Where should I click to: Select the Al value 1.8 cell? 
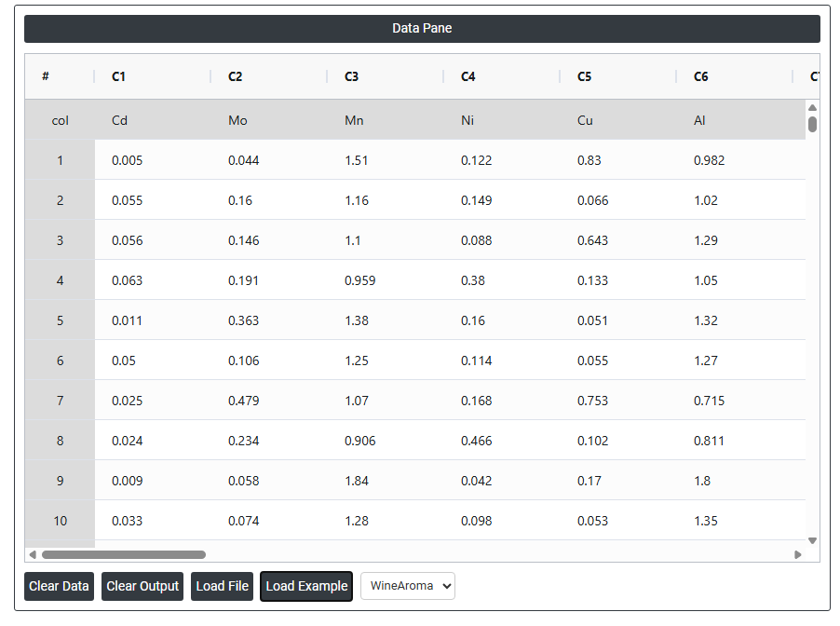coord(702,481)
